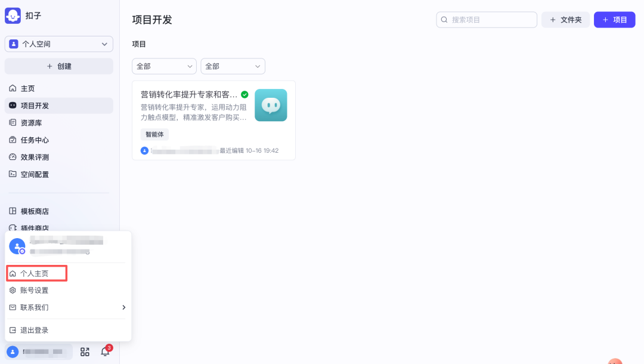Open 效果评测 in the sidebar
Image resolution: width=644 pixels, height=364 pixels.
58,158
